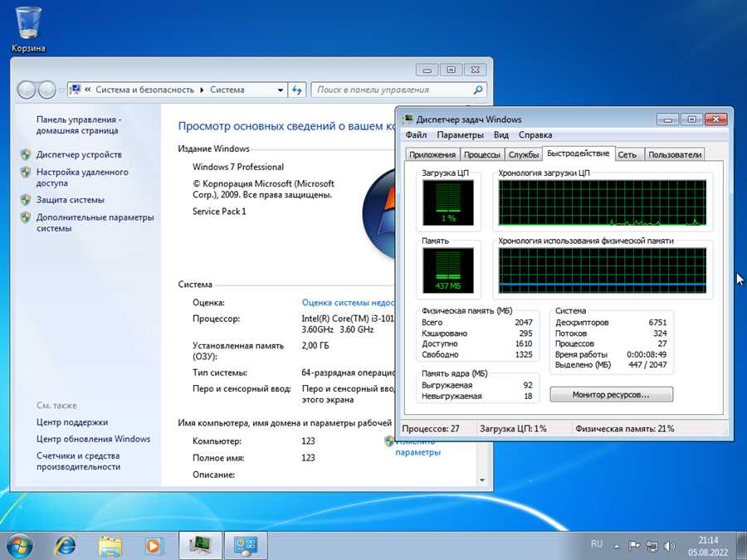The width and height of the screenshot is (747, 560).
Task: Click the address bar computer icon
Action: (x=75, y=90)
